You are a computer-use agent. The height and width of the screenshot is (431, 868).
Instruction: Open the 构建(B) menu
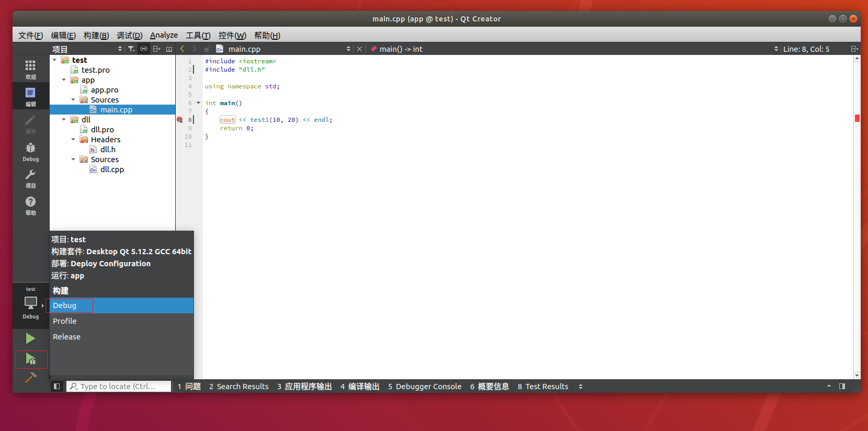pos(96,36)
